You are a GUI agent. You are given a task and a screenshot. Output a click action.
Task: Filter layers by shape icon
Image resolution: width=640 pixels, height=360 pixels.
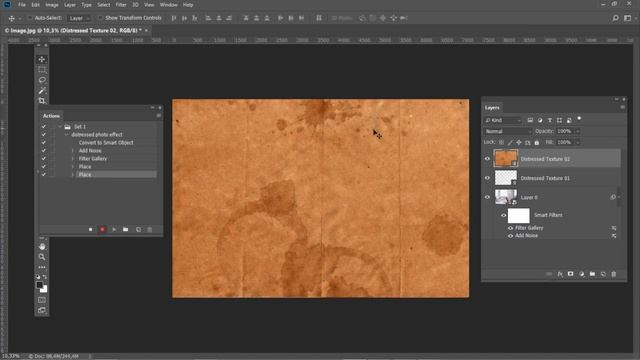[x=559, y=120]
